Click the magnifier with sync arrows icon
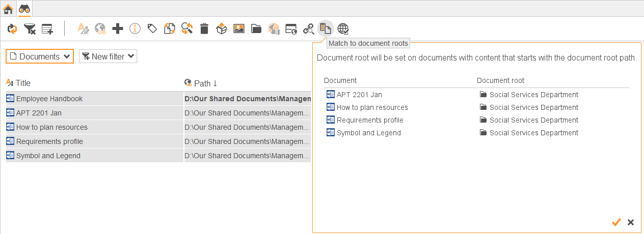The width and height of the screenshot is (644, 234). [187, 28]
